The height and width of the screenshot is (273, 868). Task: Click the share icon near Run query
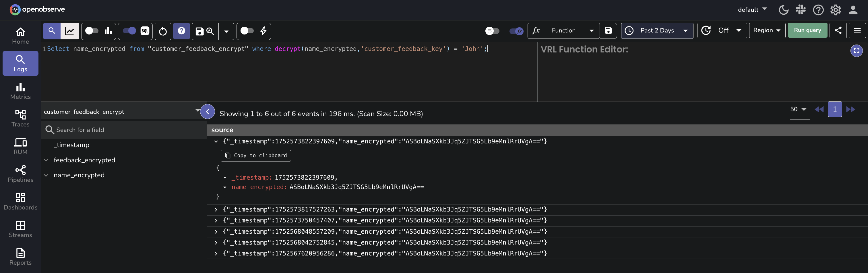click(838, 30)
